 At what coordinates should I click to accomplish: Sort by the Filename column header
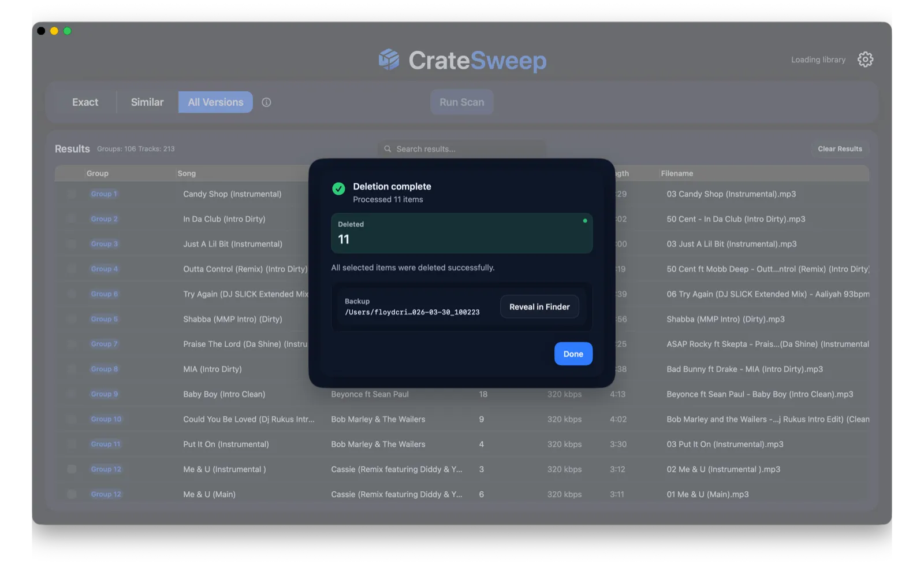pyautogui.click(x=677, y=173)
